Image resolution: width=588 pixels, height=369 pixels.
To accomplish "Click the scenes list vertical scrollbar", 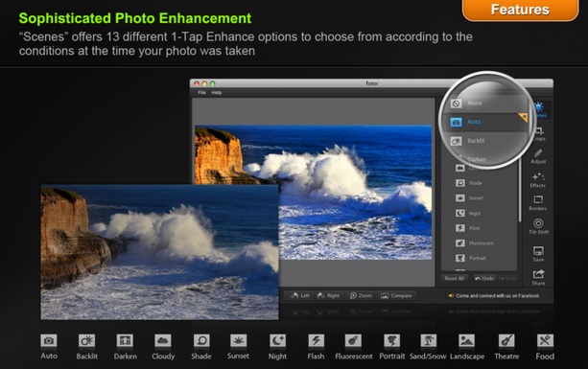I will 520,191.
